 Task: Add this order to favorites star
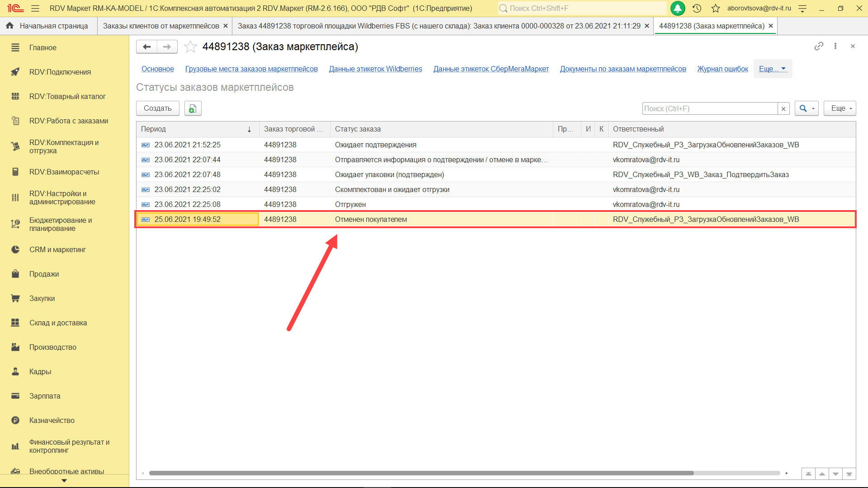(190, 47)
